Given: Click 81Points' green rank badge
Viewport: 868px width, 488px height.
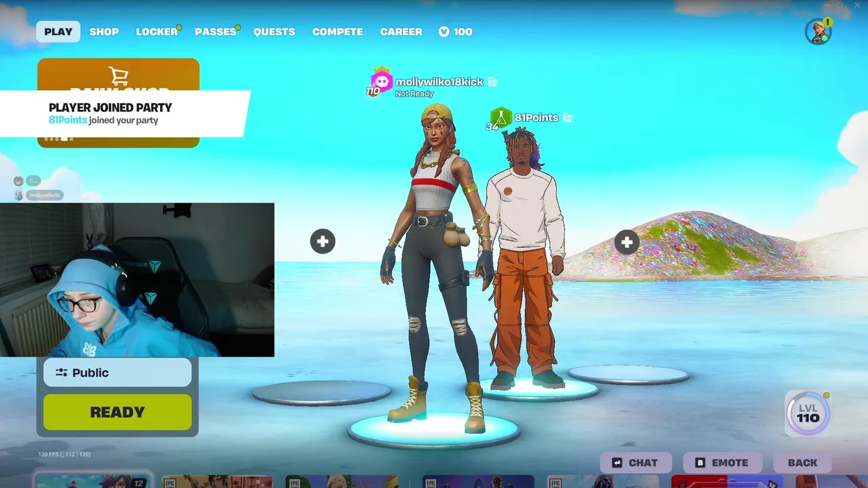Looking at the screenshot, I should click(x=500, y=118).
